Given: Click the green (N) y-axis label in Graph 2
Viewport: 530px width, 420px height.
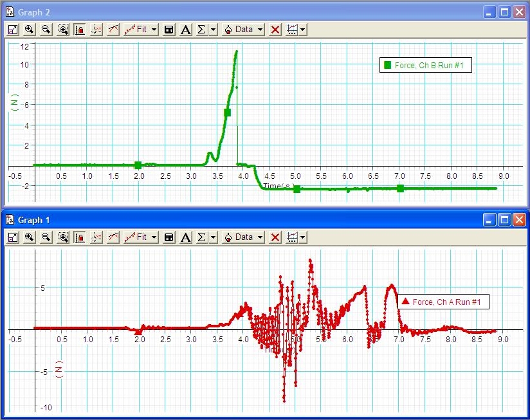Looking at the screenshot, I should pos(14,103).
